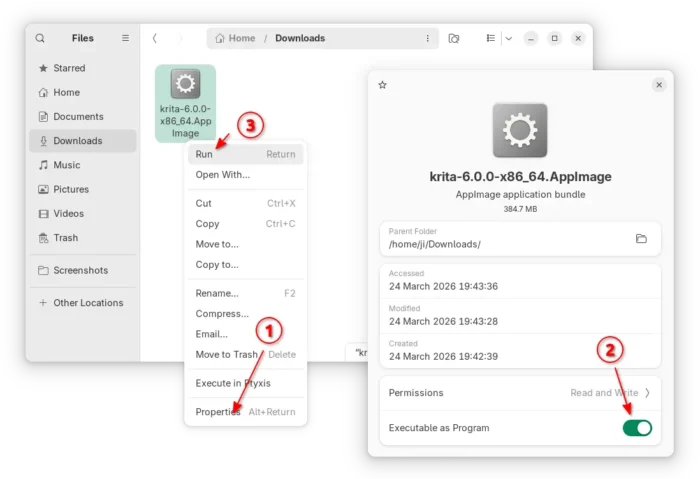
Task: Open Starred in the sidebar
Action: pos(69,68)
